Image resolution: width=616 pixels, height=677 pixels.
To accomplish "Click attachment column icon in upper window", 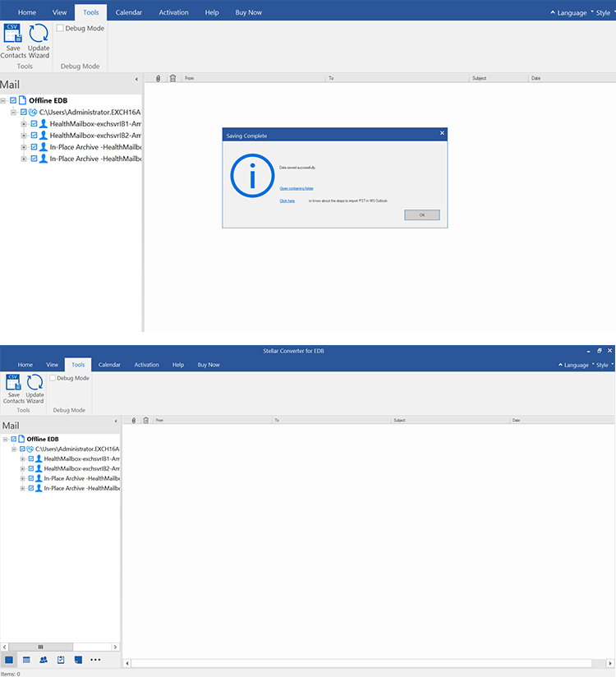I will [158, 78].
